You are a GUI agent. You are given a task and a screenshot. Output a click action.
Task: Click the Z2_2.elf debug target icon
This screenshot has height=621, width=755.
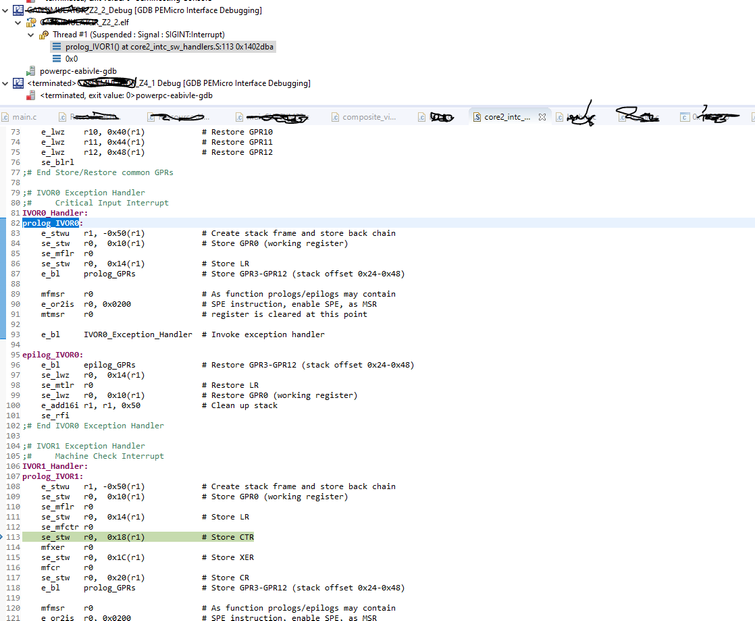click(x=31, y=22)
